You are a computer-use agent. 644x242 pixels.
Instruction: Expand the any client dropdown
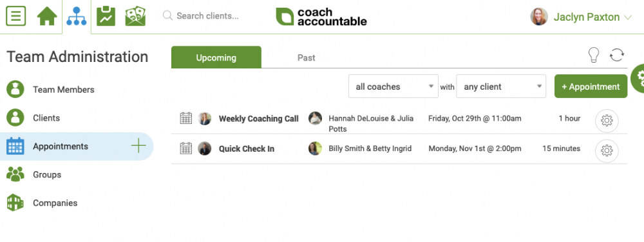pos(501,86)
